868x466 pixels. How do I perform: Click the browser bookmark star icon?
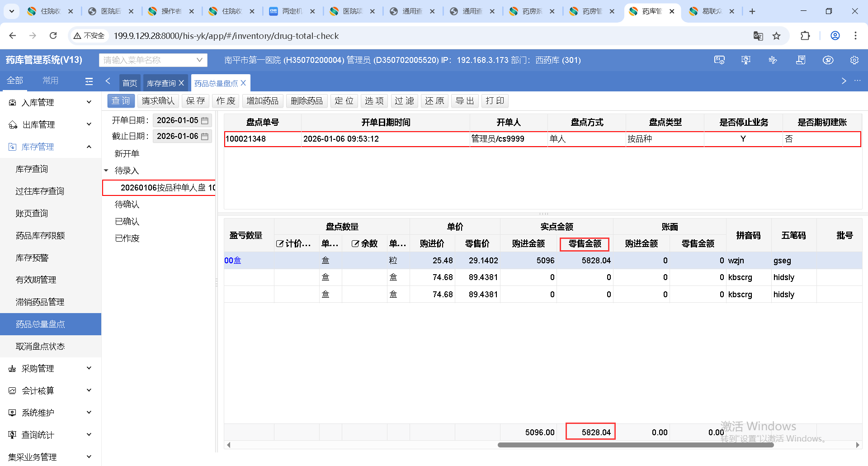click(x=776, y=36)
